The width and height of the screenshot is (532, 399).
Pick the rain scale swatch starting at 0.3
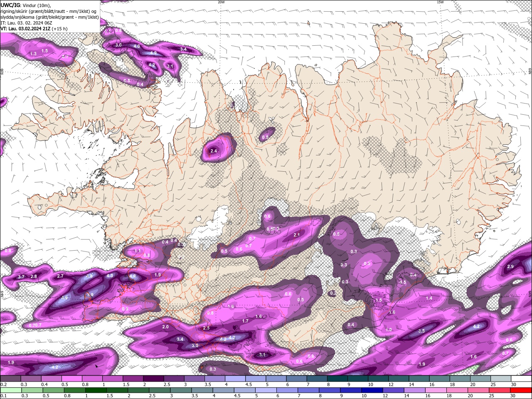pos(32,390)
